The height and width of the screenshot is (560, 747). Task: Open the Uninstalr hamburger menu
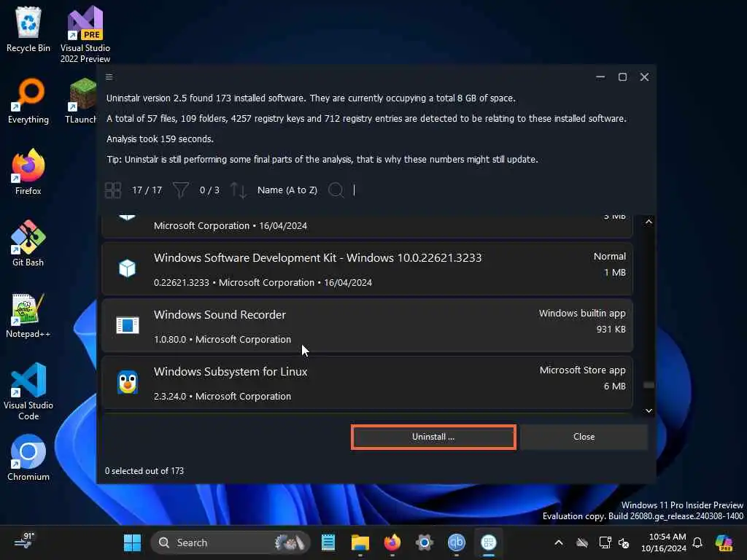(x=109, y=77)
